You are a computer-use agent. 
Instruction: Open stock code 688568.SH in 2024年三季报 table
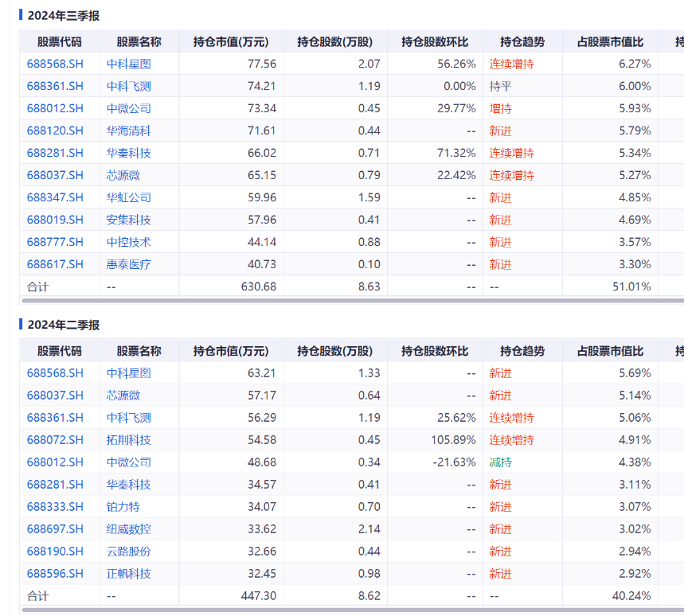point(55,64)
